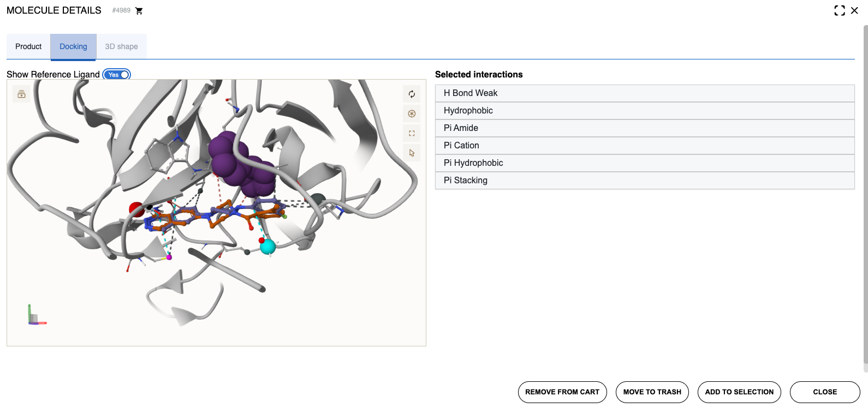The image size is (868, 408).
Task: Open the Pi Stacking interaction row
Action: [x=644, y=181]
